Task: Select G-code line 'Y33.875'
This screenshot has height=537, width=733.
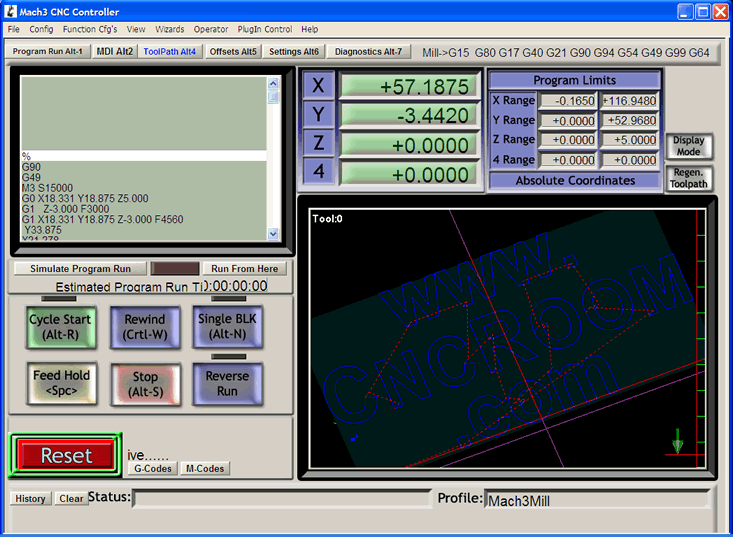Action: 43,230
